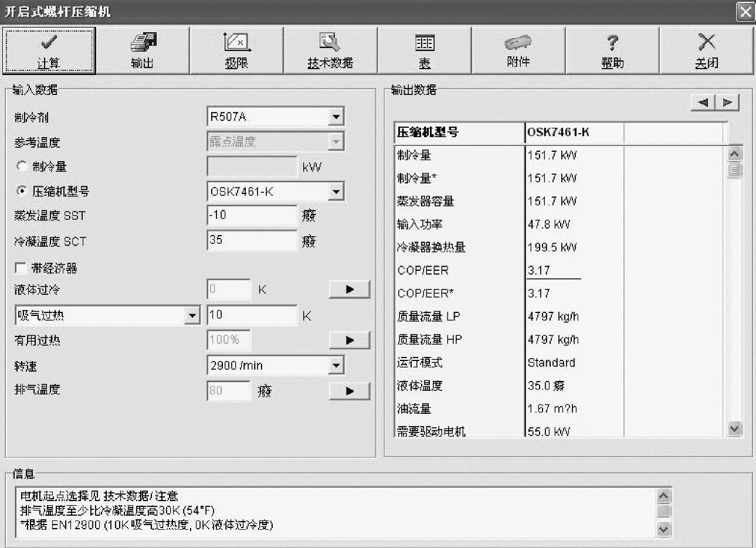This screenshot has height=548, width=756.
Task: Click the output table scroll up arrow
Action: pos(734,154)
